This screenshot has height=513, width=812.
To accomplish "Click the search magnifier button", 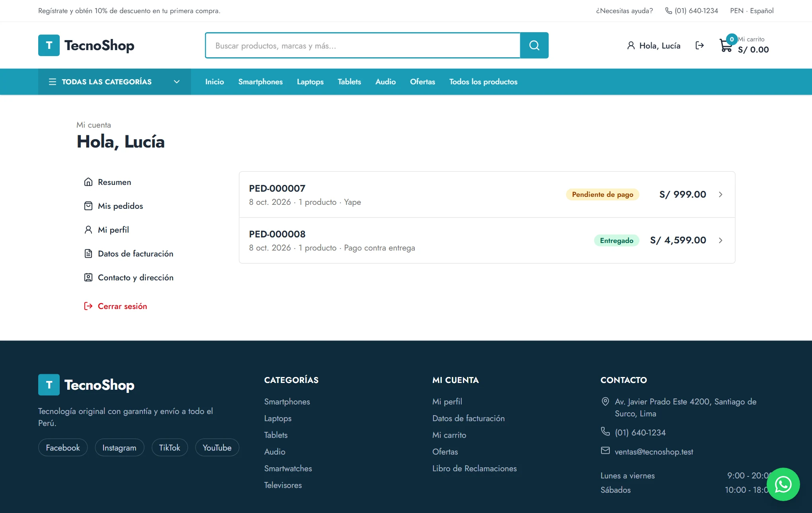I will coord(534,45).
